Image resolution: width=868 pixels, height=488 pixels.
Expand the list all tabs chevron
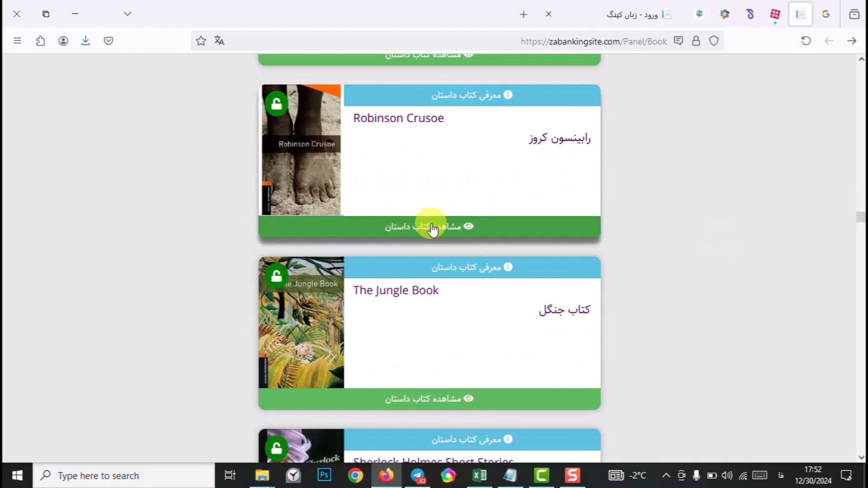[x=127, y=14]
